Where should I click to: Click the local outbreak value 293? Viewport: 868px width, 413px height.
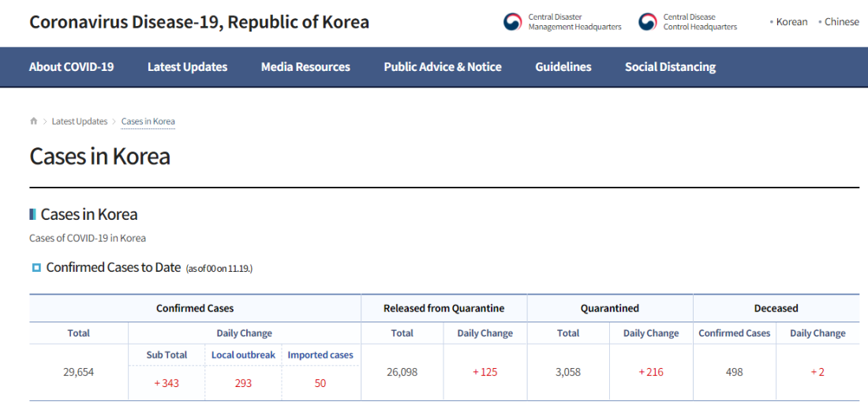tap(243, 383)
